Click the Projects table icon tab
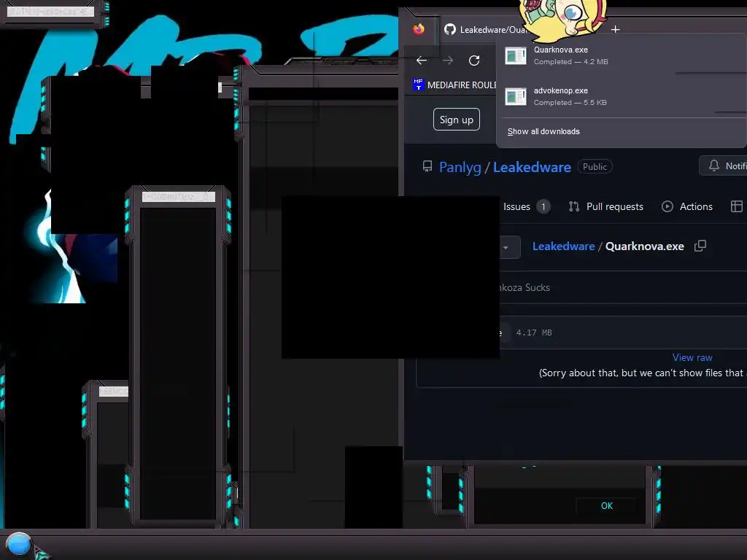This screenshot has height=560, width=747. (737, 206)
